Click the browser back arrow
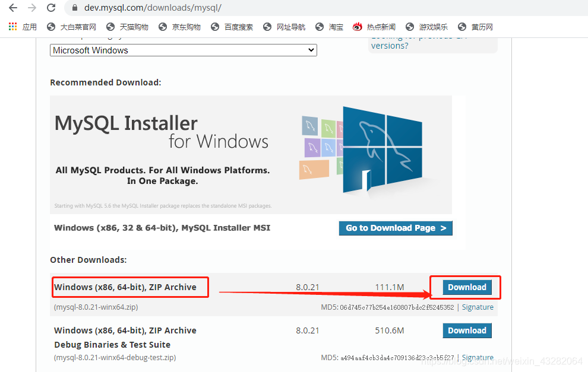The height and width of the screenshot is (372, 588). point(13,8)
